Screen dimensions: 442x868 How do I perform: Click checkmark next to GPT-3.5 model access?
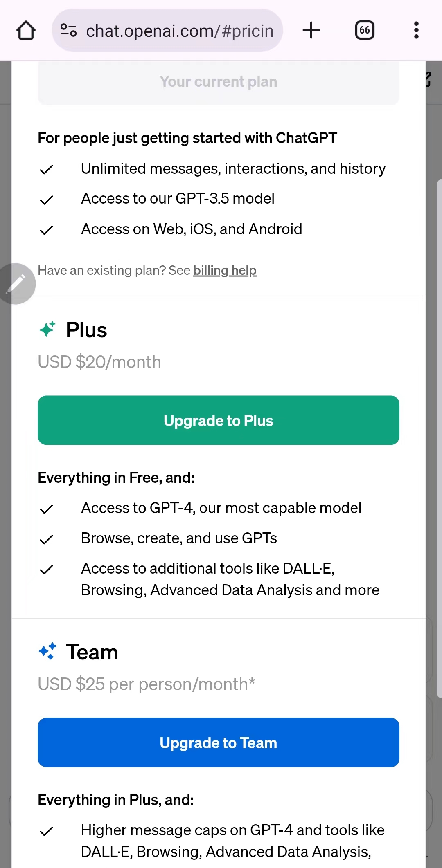[x=46, y=200]
